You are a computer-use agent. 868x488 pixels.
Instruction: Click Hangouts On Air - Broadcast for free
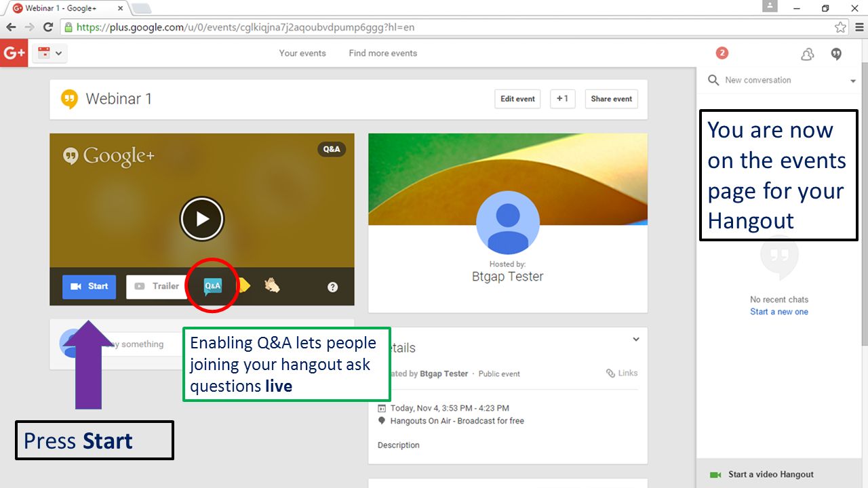coord(457,421)
